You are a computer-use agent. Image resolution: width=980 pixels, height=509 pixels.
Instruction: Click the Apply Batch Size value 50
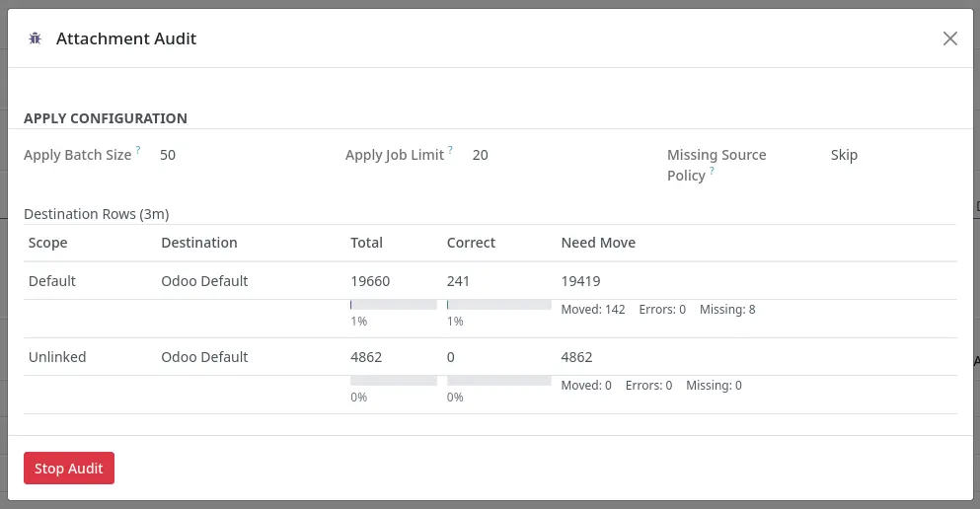click(168, 155)
